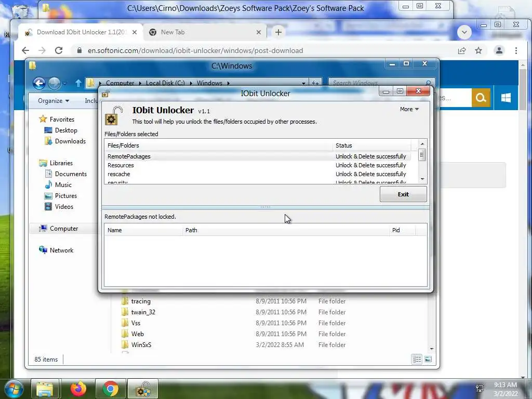Click Computer in the Explorer address bar

coord(120,83)
